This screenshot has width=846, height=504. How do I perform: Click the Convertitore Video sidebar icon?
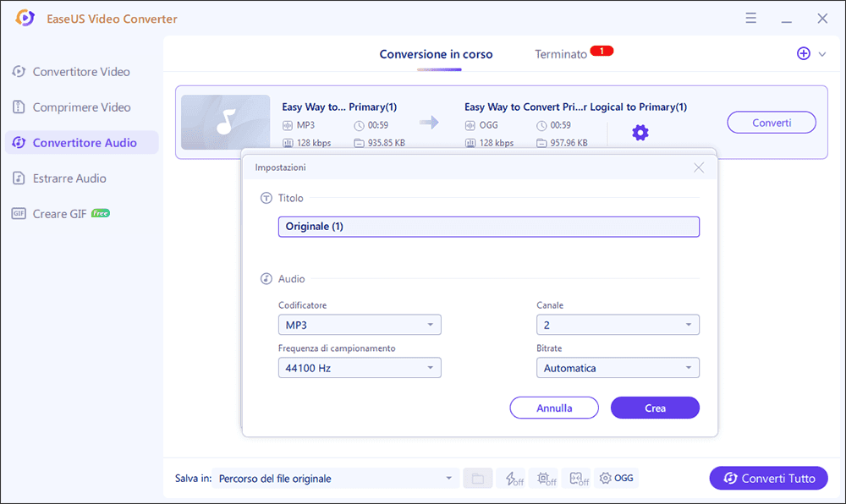pyautogui.click(x=19, y=71)
